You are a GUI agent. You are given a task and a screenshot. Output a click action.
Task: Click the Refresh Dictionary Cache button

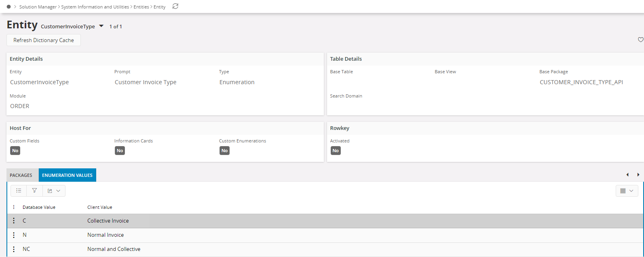44,40
